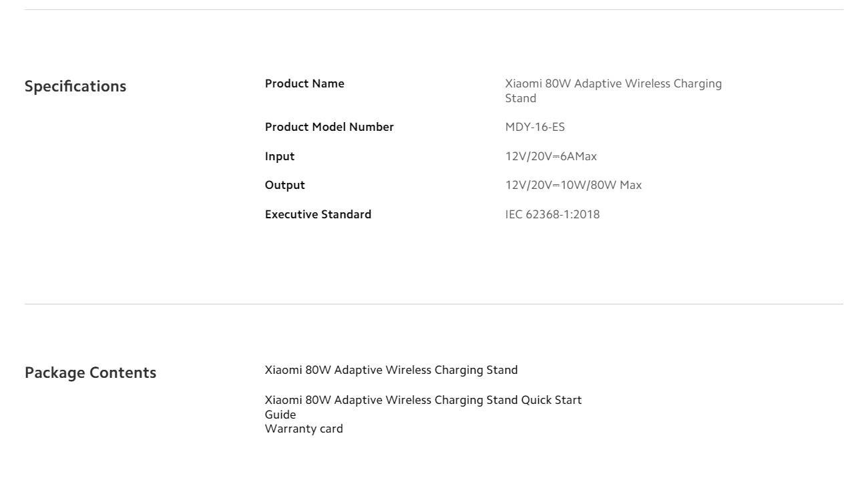
Task: Click the Input specification label
Action: click(x=280, y=156)
